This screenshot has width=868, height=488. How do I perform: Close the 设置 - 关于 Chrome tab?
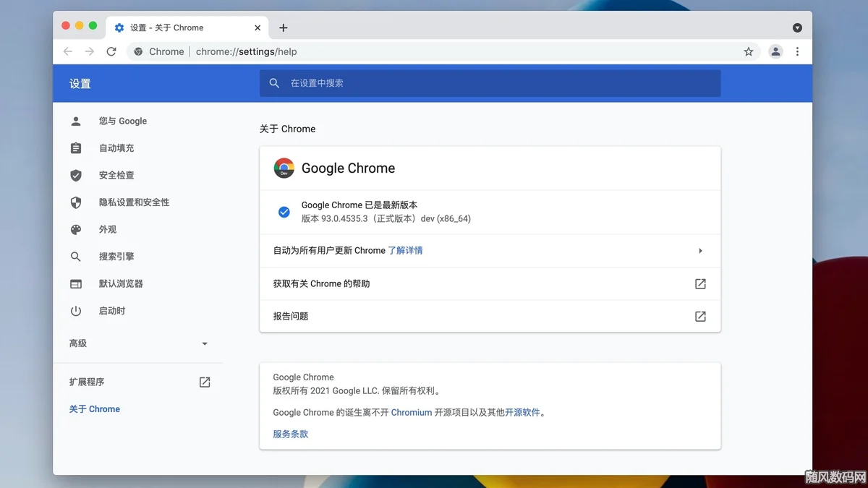coord(258,27)
